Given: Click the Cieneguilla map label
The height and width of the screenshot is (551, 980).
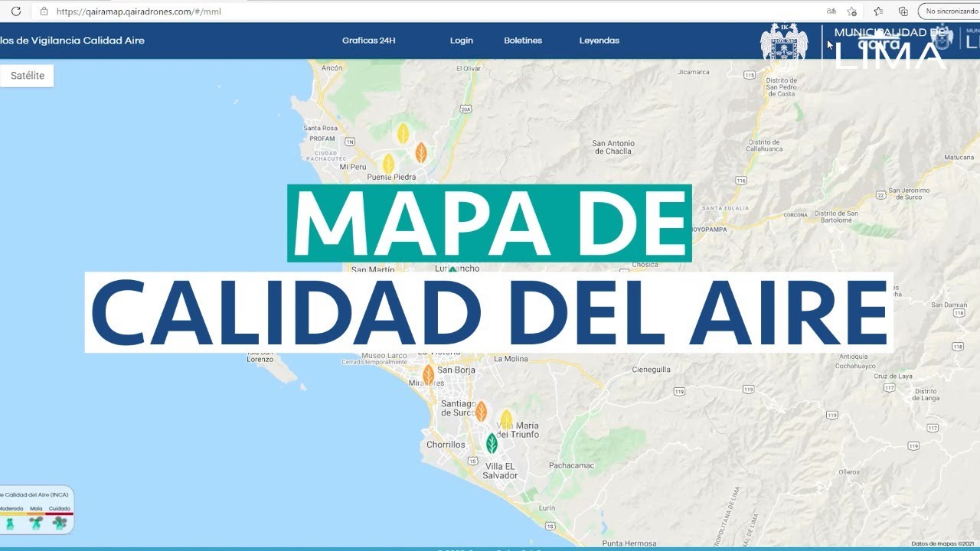Looking at the screenshot, I should (652, 369).
